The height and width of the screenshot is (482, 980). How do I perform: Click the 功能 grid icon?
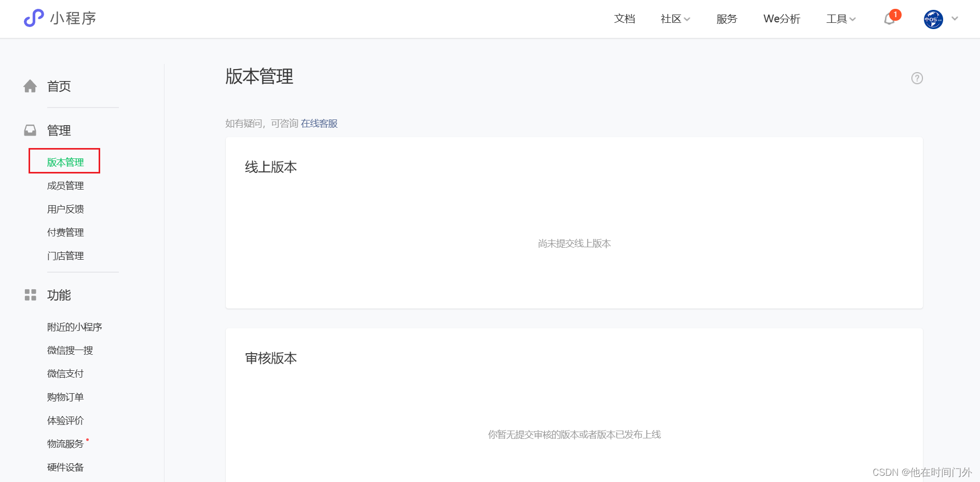(x=30, y=295)
